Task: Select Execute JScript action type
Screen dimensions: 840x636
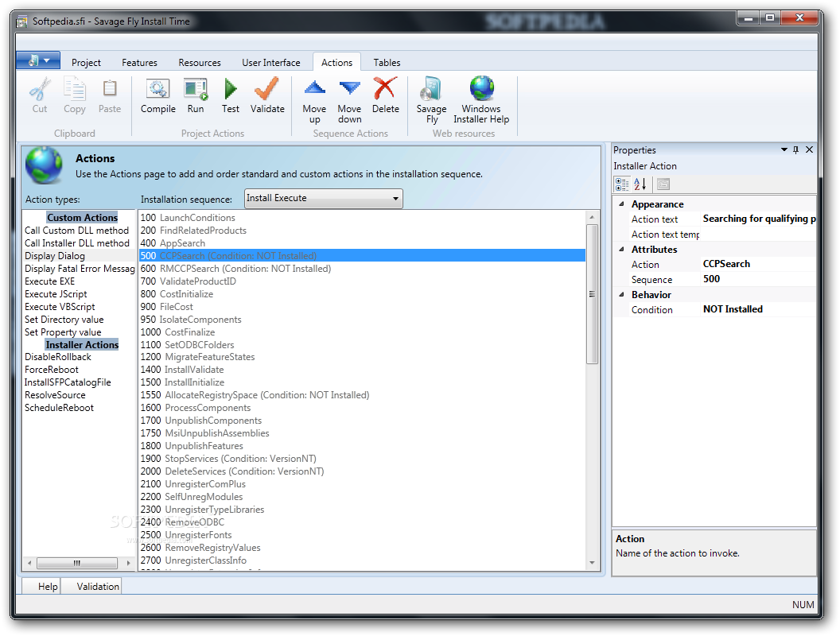Action: pyautogui.click(x=56, y=294)
